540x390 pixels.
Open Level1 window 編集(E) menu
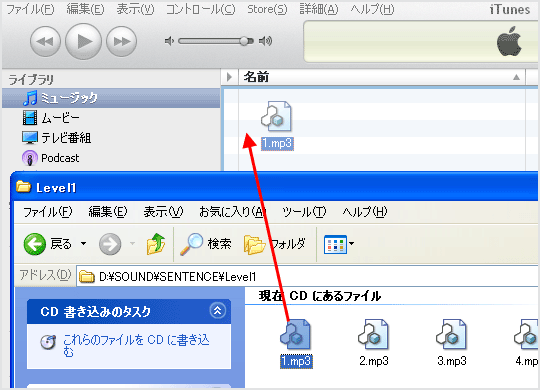(x=107, y=212)
